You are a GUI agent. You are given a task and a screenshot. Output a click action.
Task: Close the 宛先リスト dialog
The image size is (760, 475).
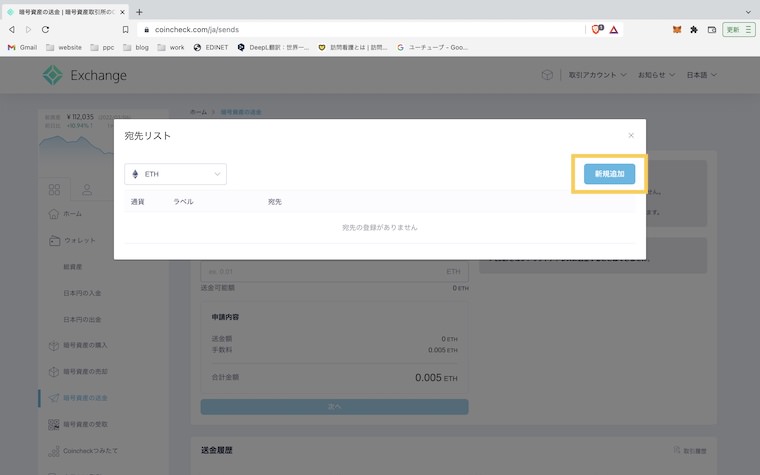[x=631, y=135]
